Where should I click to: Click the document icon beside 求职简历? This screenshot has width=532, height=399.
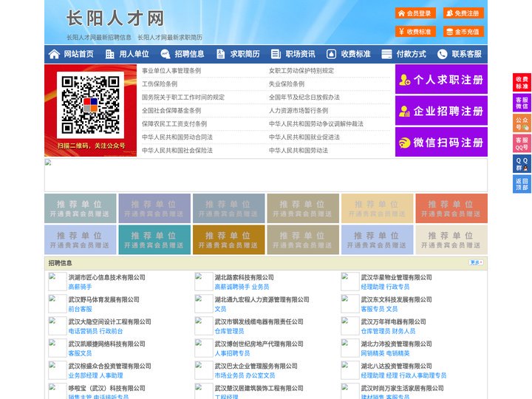(220, 54)
